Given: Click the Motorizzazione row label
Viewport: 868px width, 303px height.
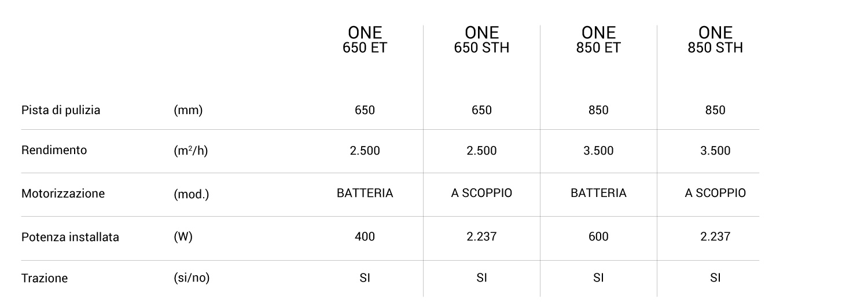Looking at the screenshot, I should [63, 194].
